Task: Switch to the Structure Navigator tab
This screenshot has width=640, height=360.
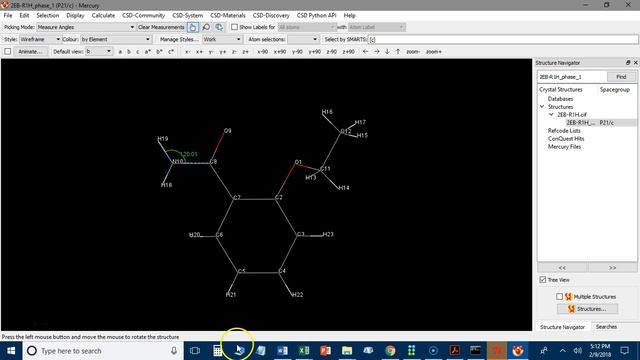Action: 562,327
